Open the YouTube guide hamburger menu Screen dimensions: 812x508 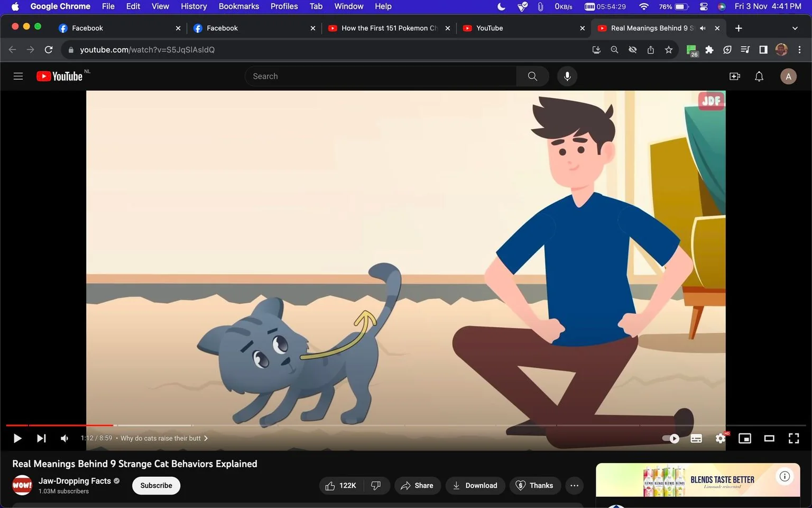(18, 76)
